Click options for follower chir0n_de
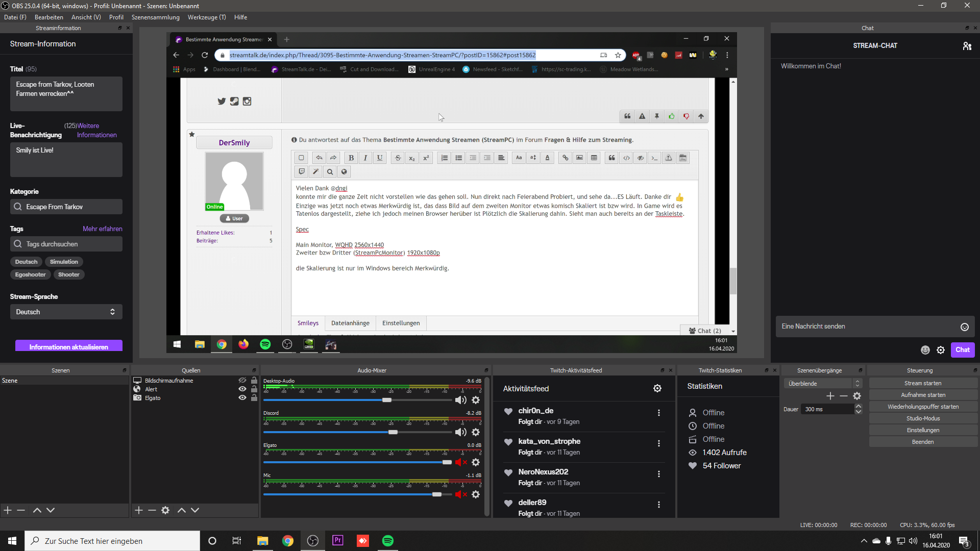Image resolution: width=980 pixels, height=551 pixels. pyautogui.click(x=659, y=413)
